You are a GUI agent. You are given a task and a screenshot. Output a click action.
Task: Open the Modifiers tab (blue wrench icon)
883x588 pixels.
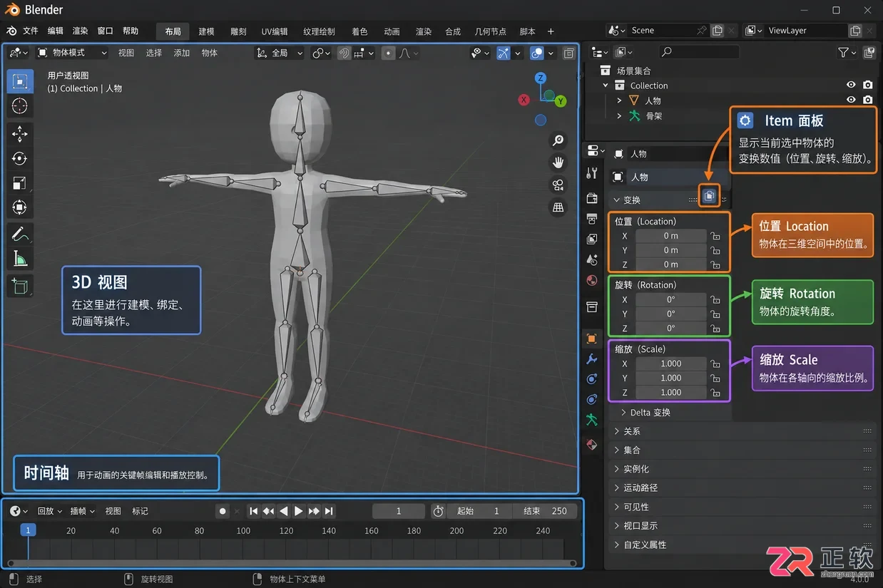pos(592,359)
